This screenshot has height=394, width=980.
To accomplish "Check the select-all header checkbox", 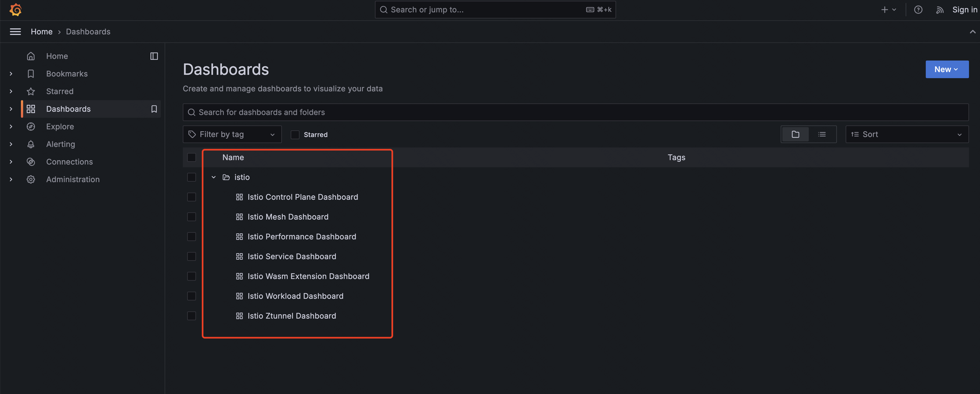I will (191, 157).
